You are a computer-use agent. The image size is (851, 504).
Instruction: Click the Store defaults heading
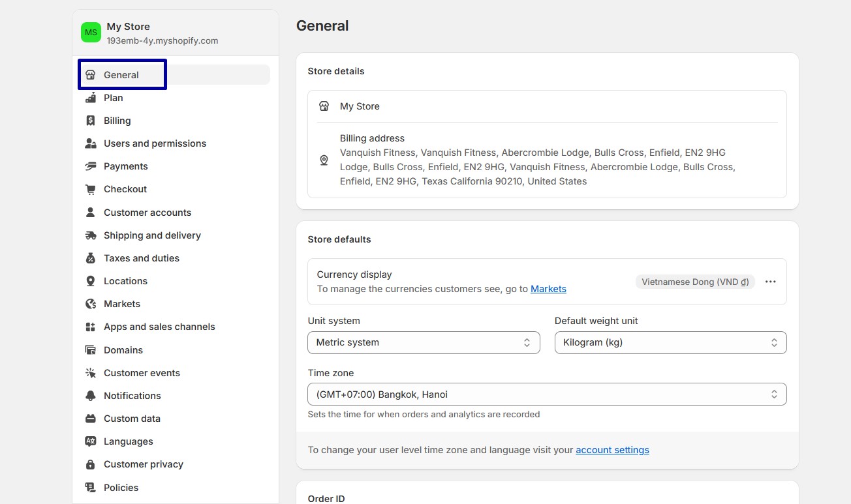coord(339,239)
